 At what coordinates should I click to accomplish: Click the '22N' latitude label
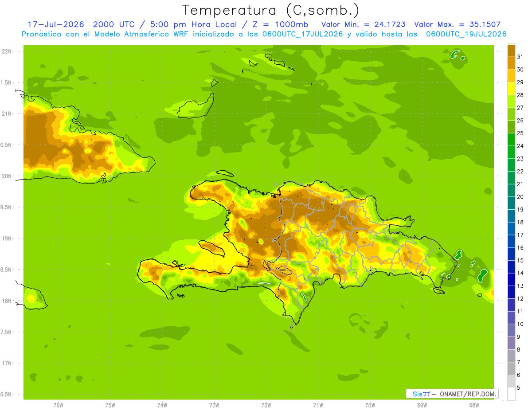click(x=6, y=51)
